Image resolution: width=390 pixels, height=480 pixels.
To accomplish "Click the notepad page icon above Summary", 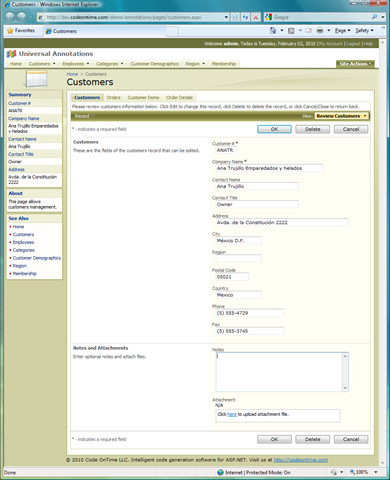I will tap(36, 79).
